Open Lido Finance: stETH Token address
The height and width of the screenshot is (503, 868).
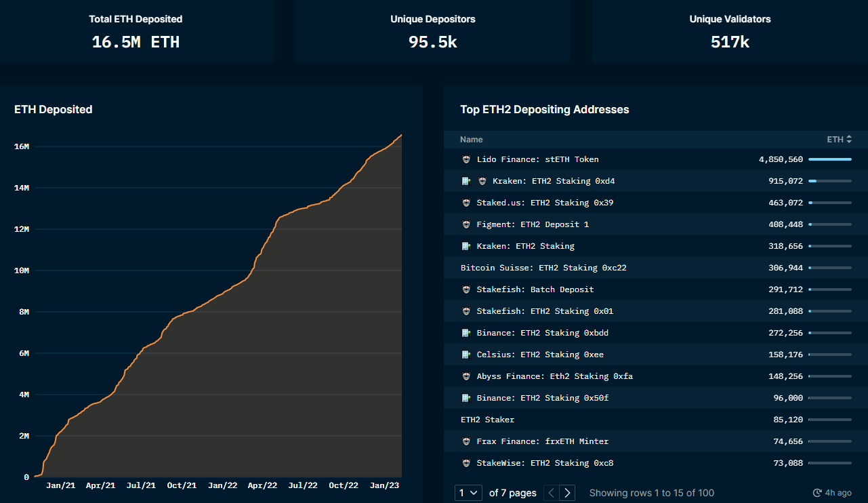click(x=538, y=159)
